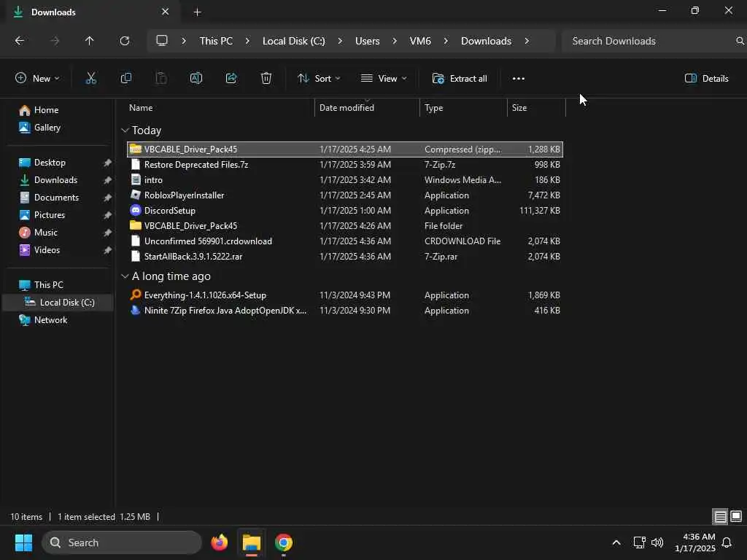Click the Delete trash can icon

click(x=266, y=79)
